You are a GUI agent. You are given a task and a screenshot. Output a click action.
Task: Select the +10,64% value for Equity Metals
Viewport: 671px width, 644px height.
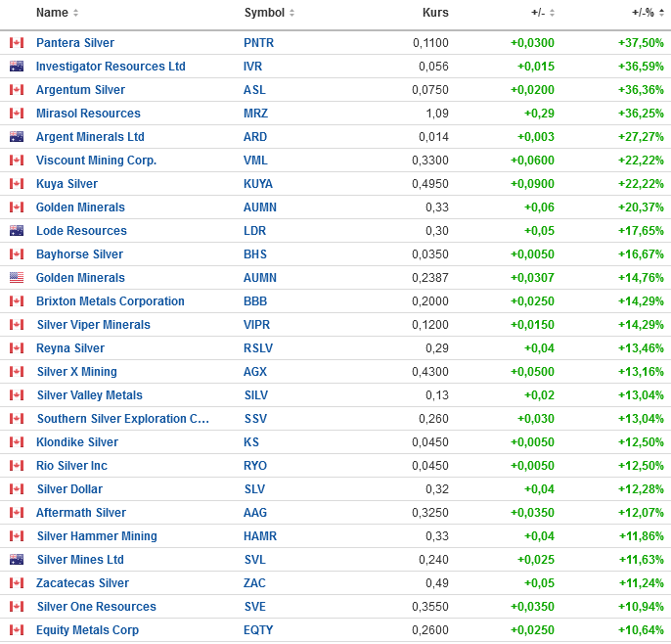click(641, 630)
